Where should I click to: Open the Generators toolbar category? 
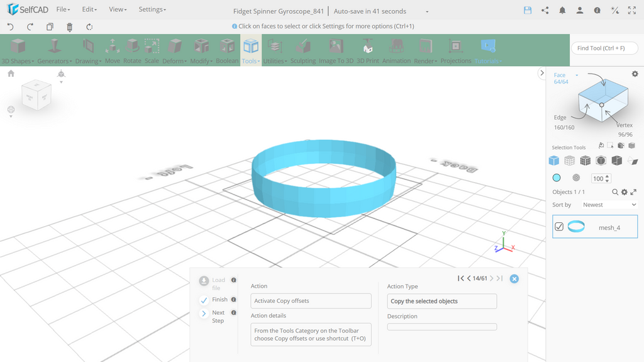point(54,50)
